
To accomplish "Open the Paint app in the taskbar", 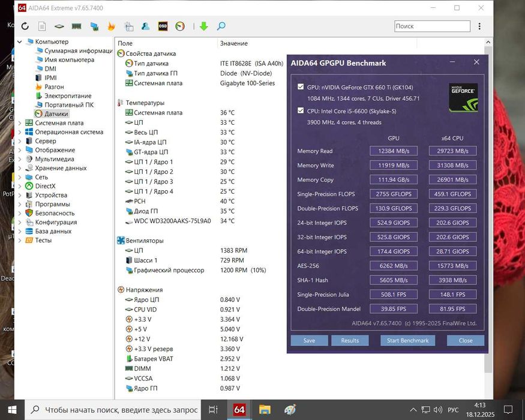I will click(x=290, y=410).
